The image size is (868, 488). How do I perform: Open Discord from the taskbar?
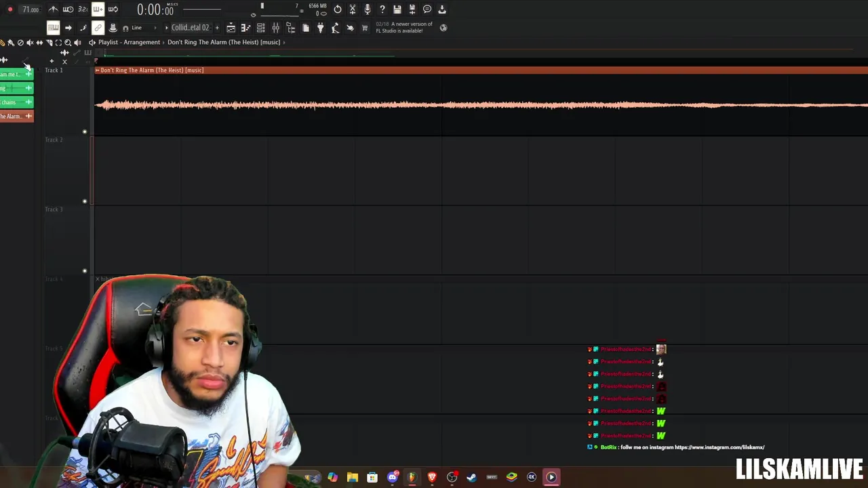point(392,477)
